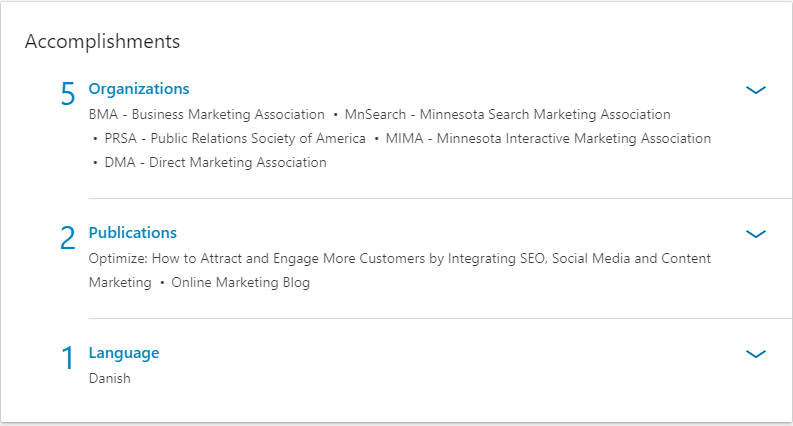Click the Online Marketing Blog publication
Screen dimensions: 793x426
pos(240,282)
